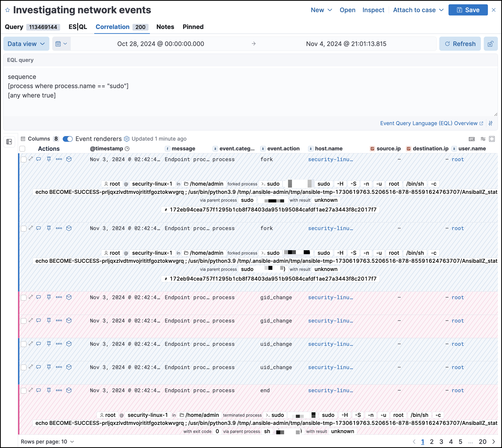Expand the Attach to case dropdown
Viewport: 502px width, 448px height.
pos(418,10)
